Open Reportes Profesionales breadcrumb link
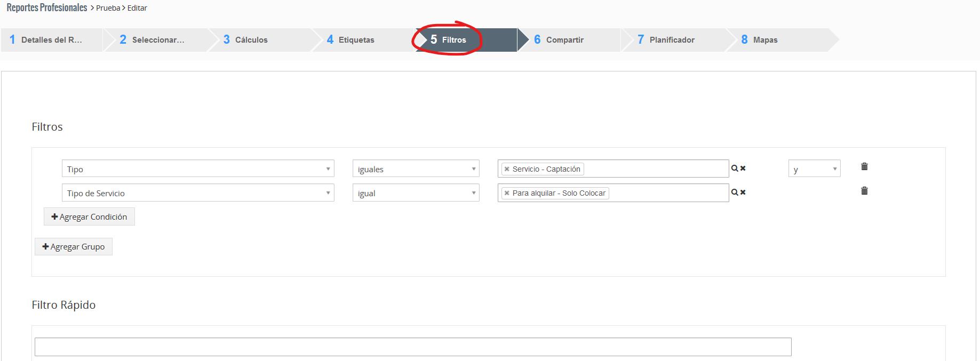The width and height of the screenshot is (980, 361). click(47, 8)
